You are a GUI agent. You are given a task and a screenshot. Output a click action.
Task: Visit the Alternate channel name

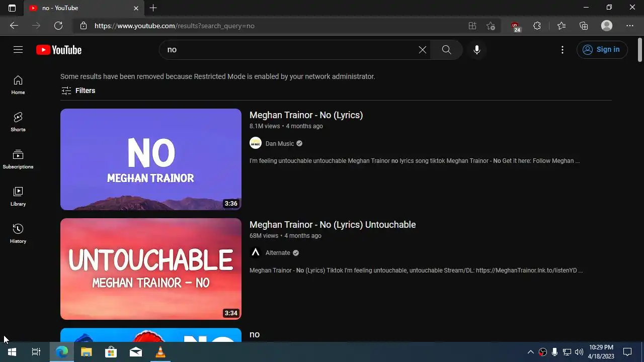point(278,253)
